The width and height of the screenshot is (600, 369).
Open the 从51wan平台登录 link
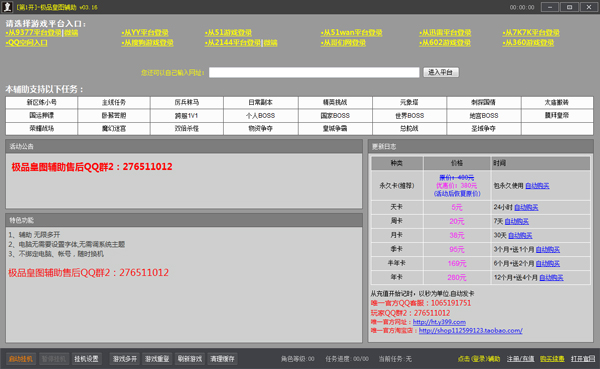pyautogui.click(x=351, y=33)
